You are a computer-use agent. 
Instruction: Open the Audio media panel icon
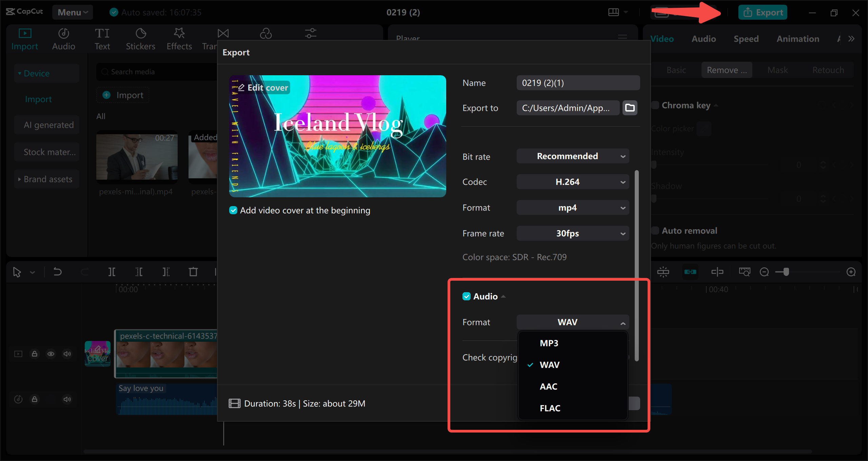[63, 38]
